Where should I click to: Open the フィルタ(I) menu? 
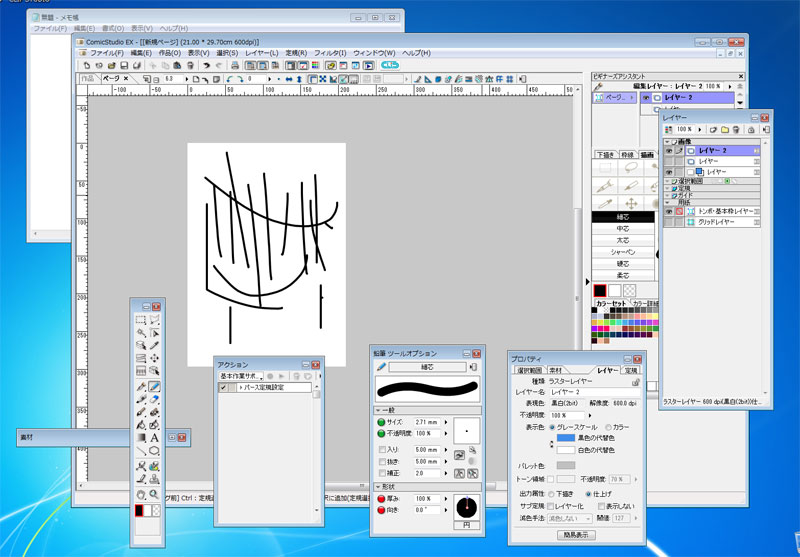coord(329,52)
